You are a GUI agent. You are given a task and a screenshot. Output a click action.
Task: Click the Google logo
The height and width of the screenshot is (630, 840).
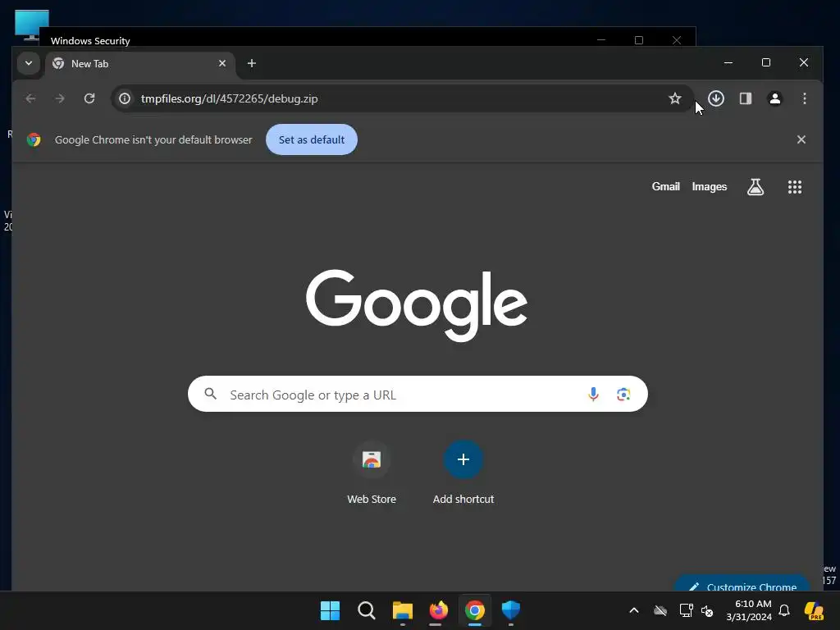417,305
